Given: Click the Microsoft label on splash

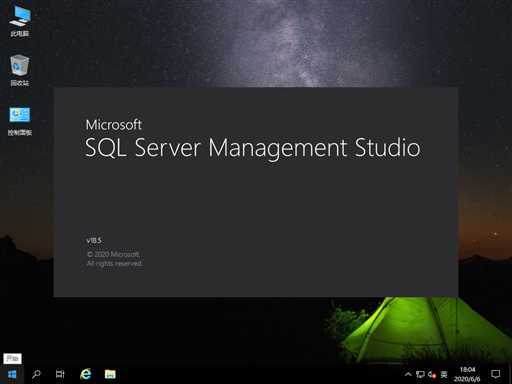Looking at the screenshot, I should (x=113, y=125).
